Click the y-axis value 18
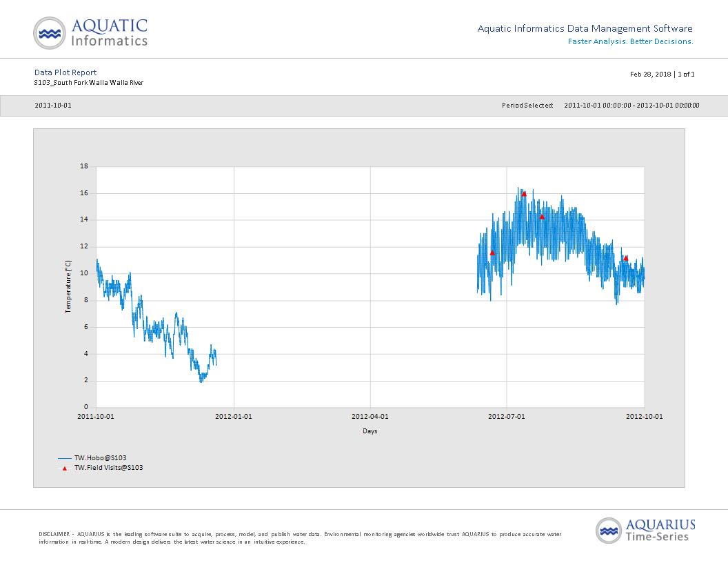 click(84, 166)
